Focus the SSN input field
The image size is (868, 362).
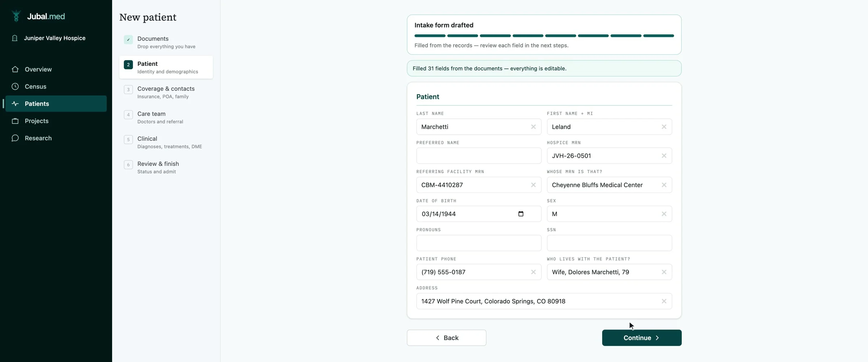(x=609, y=243)
